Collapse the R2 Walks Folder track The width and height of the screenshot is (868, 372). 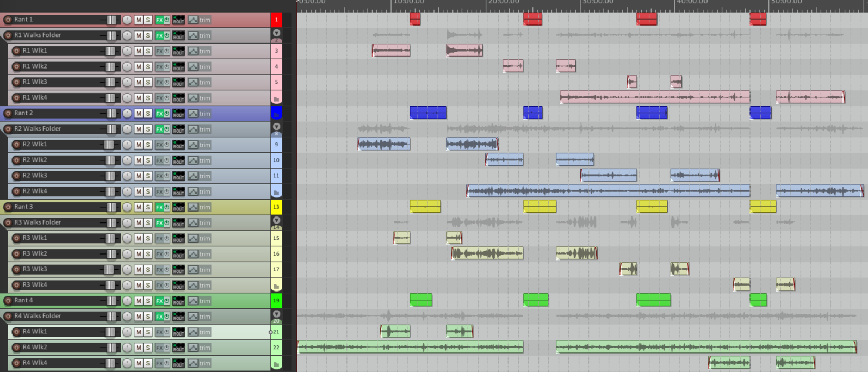[276, 127]
